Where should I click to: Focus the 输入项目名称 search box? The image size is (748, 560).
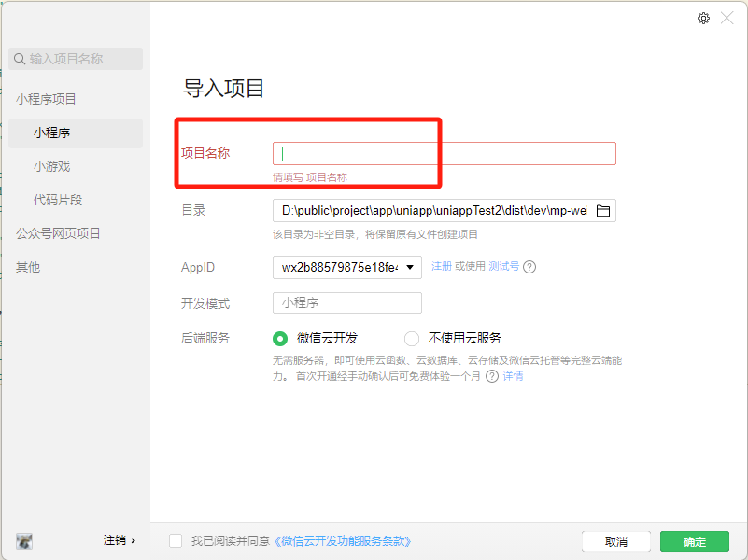[x=76, y=59]
